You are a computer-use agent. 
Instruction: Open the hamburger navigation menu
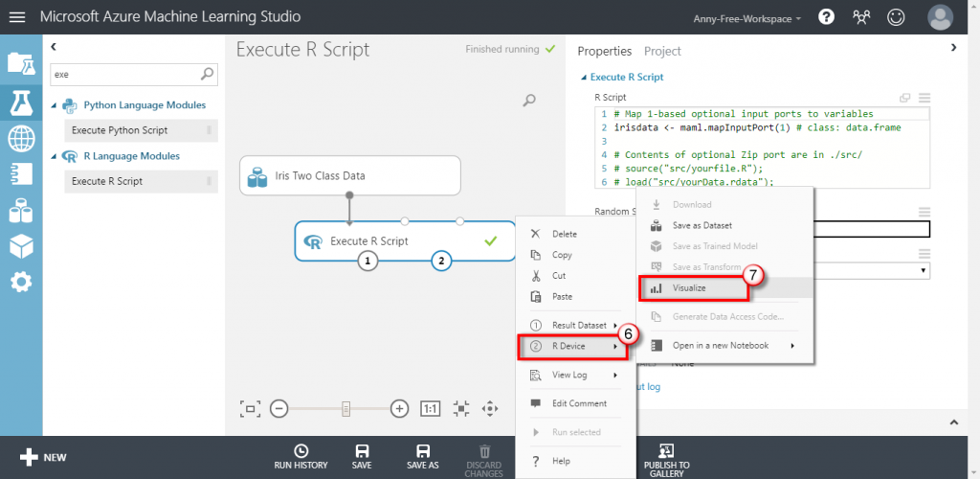pyautogui.click(x=17, y=17)
